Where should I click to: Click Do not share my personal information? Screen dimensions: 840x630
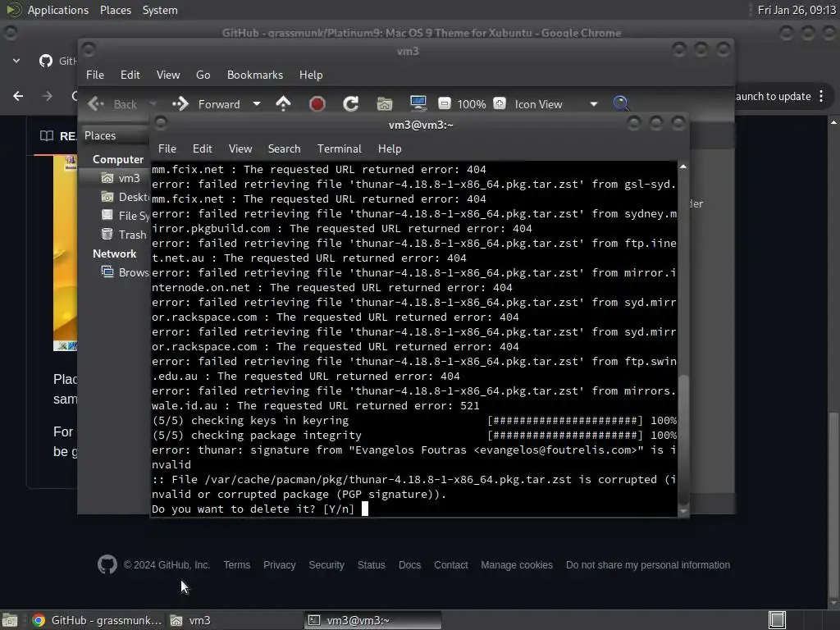648,565
